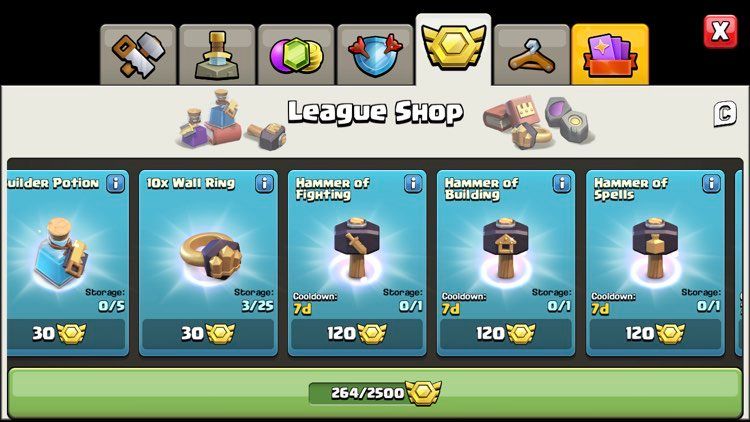Show info for Builder Potion

115,183
